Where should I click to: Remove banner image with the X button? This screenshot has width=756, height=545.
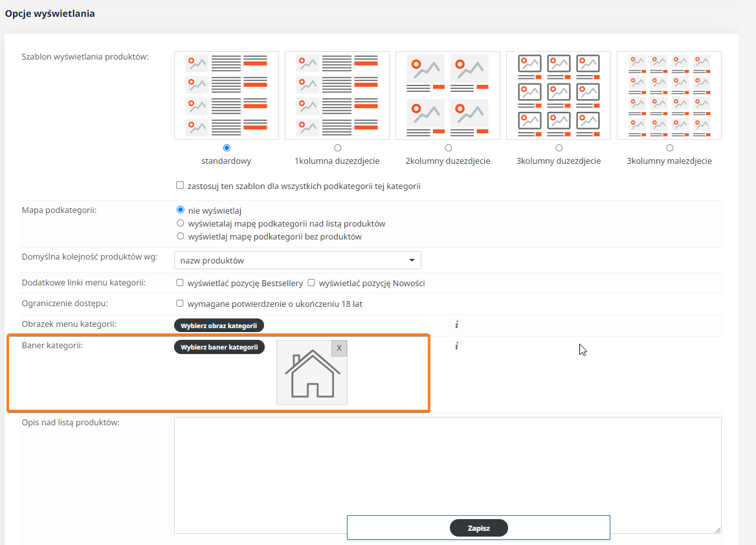click(x=339, y=348)
